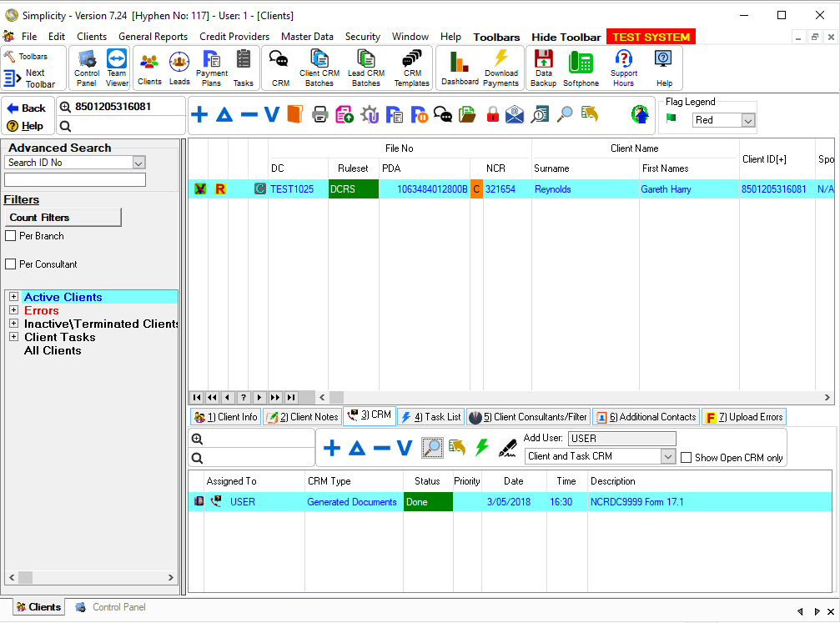Open Client and Task CRM dropdown

(x=667, y=456)
